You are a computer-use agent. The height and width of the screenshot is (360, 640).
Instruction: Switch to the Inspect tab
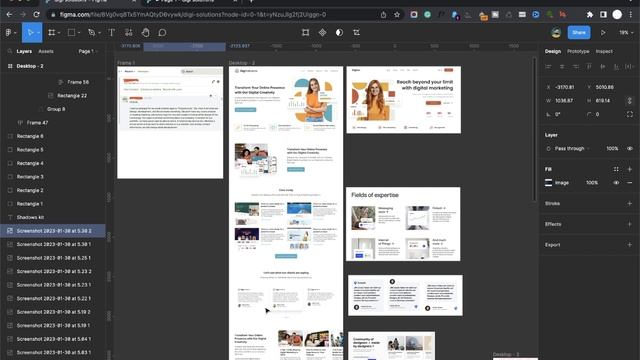click(604, 51)
